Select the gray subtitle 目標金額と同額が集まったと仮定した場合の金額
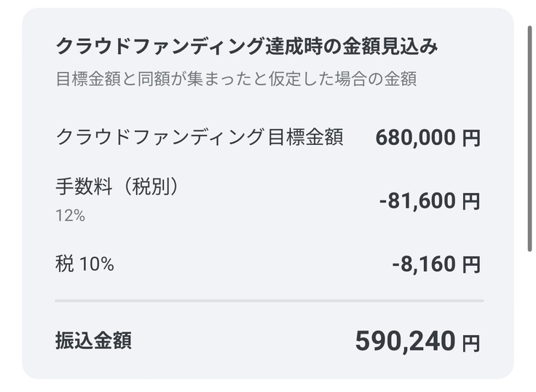Screen dimensions: 536x392 pos(236,79)
